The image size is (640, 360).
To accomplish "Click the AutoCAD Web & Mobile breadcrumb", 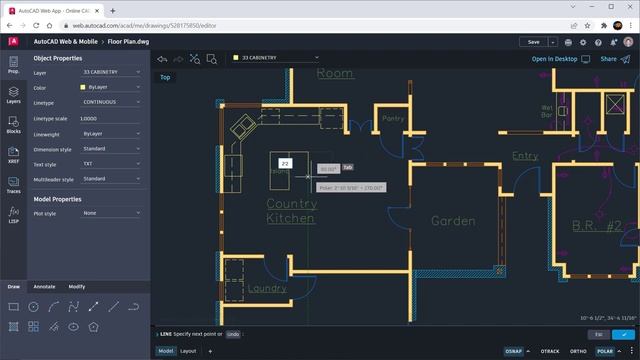I will pos(66,42).
